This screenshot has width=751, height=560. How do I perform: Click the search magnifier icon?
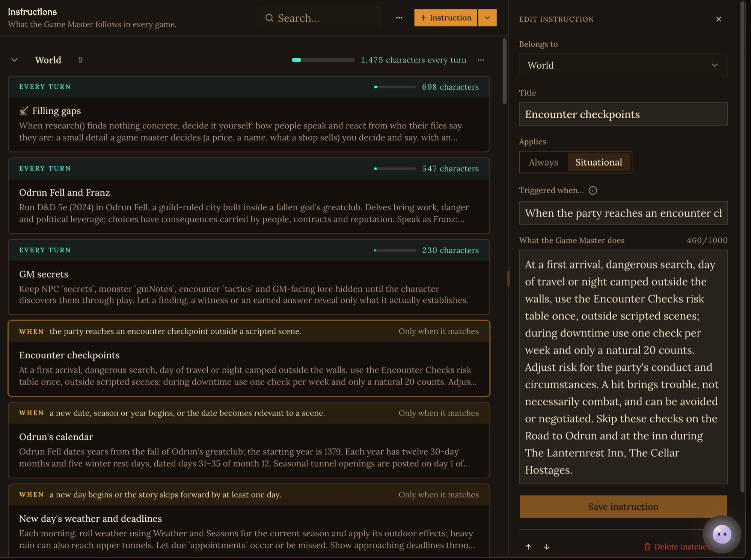pyautogui.click(x=269, y=18)
